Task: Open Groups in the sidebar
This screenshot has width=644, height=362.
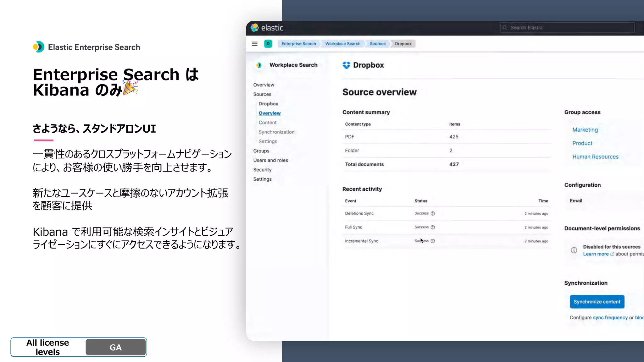Action: (261, 151)
